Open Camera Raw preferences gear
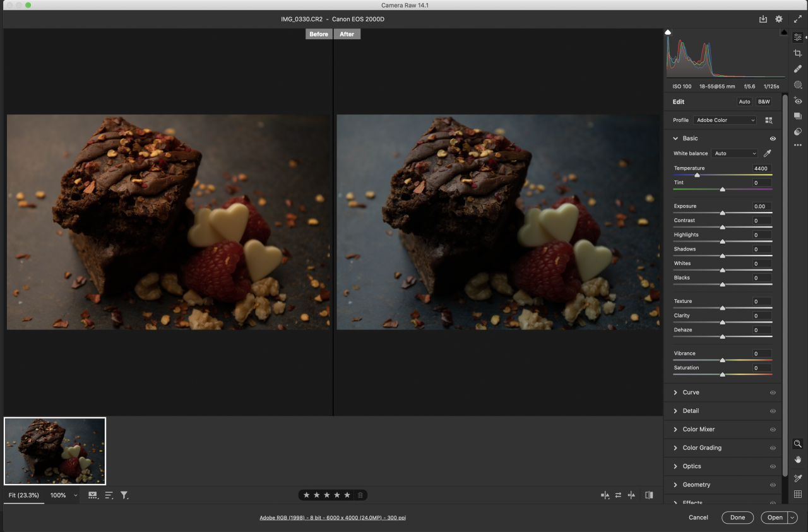This screenshot has height=532, width=808. [x=779, y=20]
